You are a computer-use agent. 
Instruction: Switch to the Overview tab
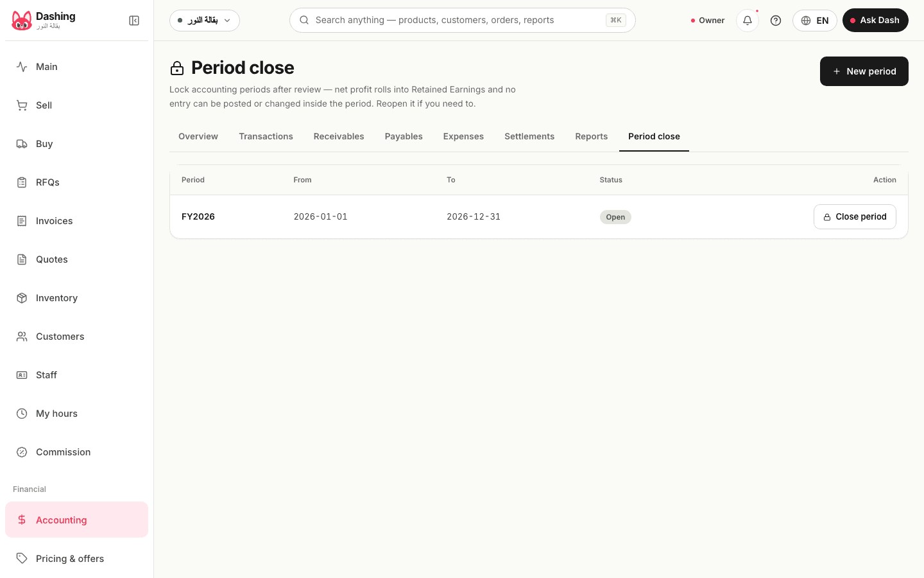pyautogui.click(x=198, y=136)
